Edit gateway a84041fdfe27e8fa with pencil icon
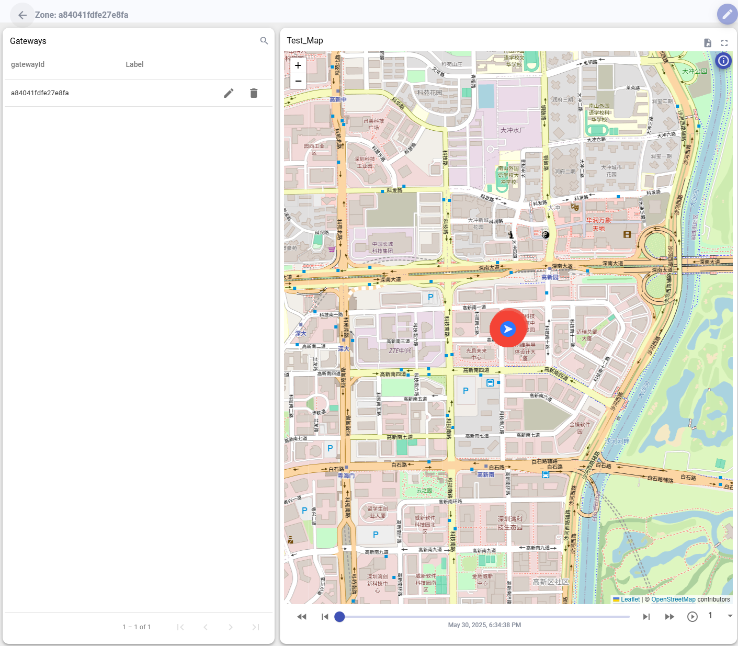The width and height of the screenshot is (738, 646). (228, 93)
